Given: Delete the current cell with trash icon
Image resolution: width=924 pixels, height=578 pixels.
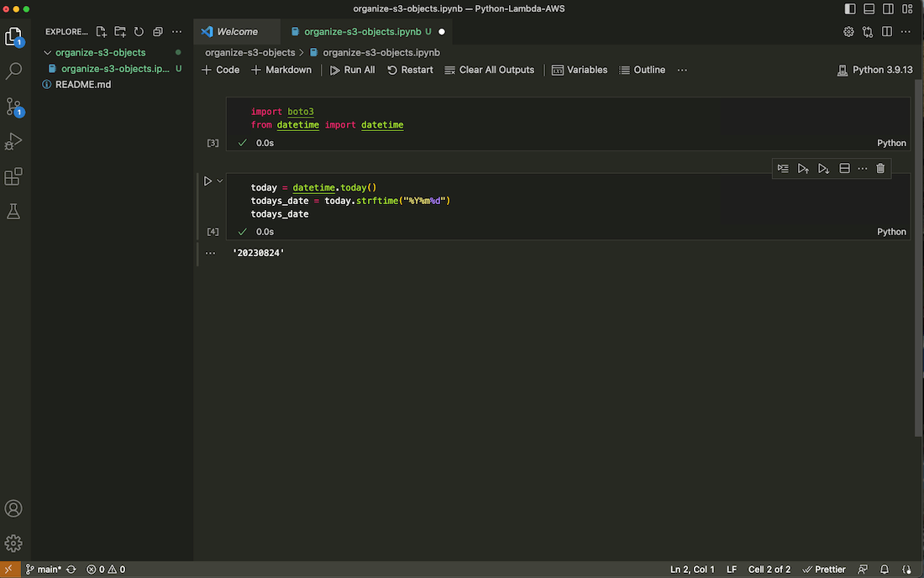Looking at the screenshot, I should pos(880,169).
